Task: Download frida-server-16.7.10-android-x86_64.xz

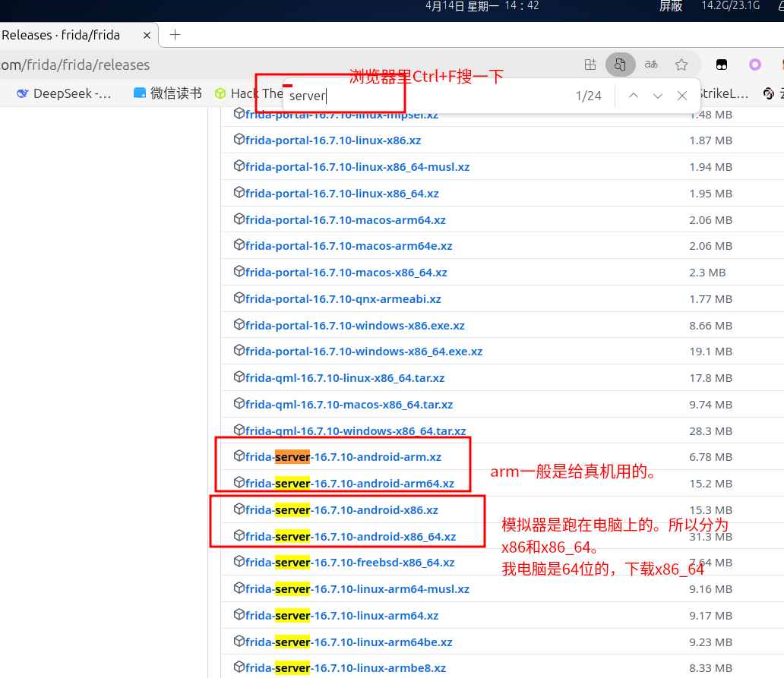Action: point(350,537)
